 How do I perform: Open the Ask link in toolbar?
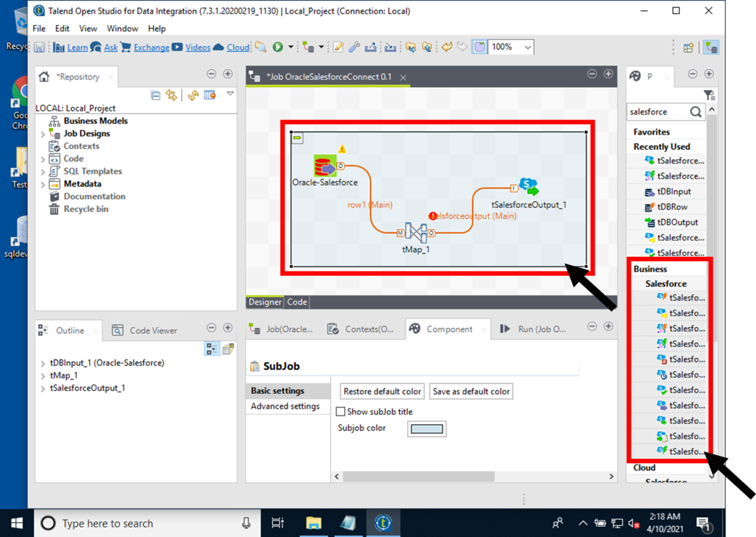tap(111, 47)
